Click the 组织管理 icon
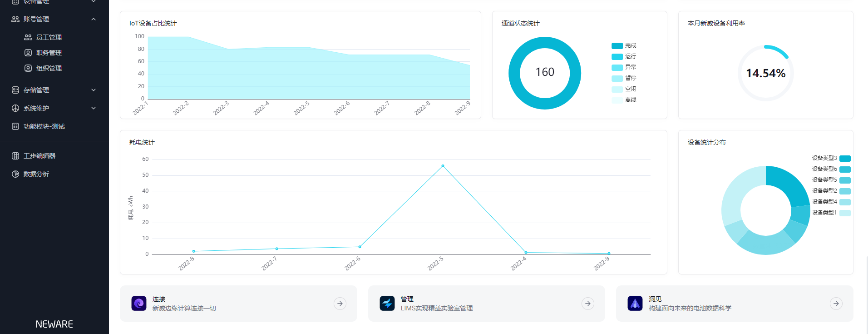This screenshot has width=868, height=334. point(28,68)
